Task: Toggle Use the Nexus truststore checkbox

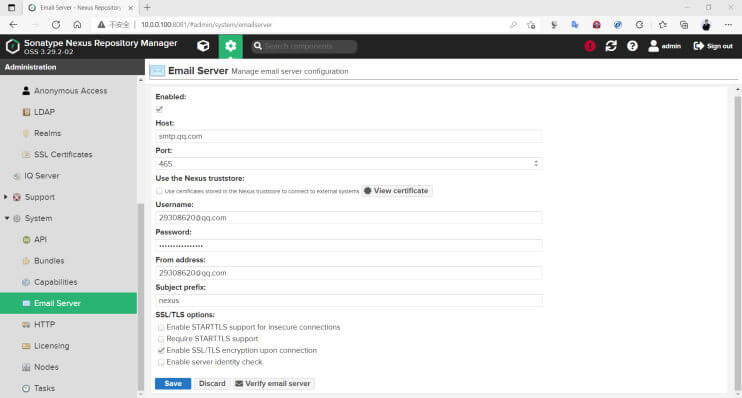Action: coord(159,191)
